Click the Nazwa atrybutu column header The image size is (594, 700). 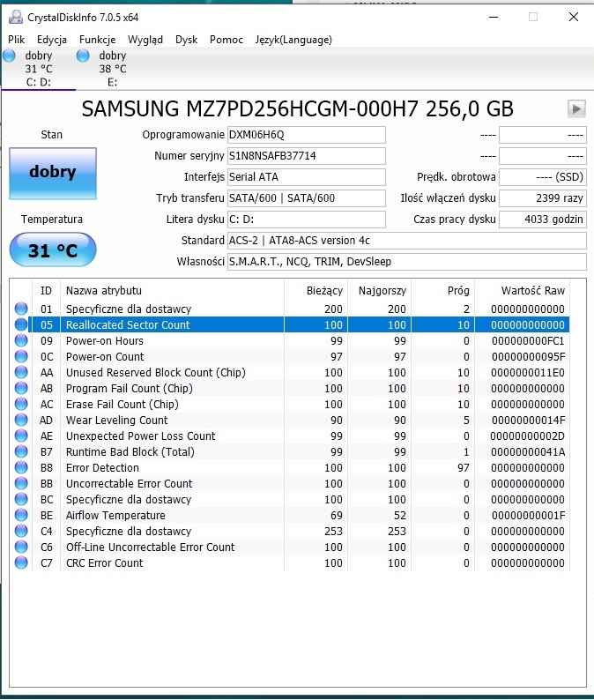172,291
